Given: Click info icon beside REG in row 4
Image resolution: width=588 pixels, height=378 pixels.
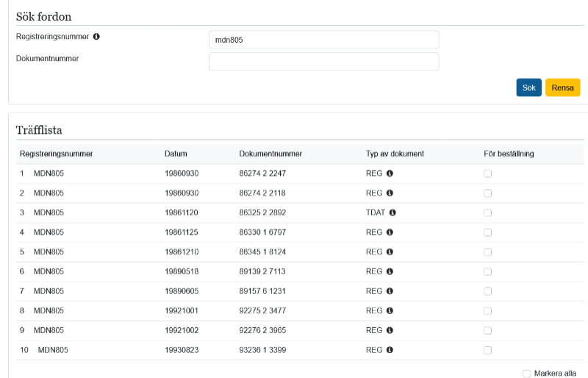Looking at the screenshot, I should (390, 232).
